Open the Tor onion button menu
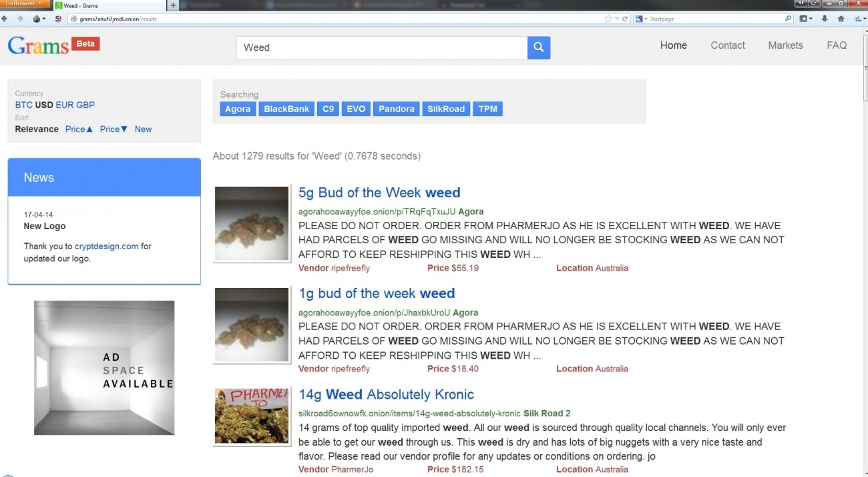Viewport: 868px width, 477px height. (39, 19)
